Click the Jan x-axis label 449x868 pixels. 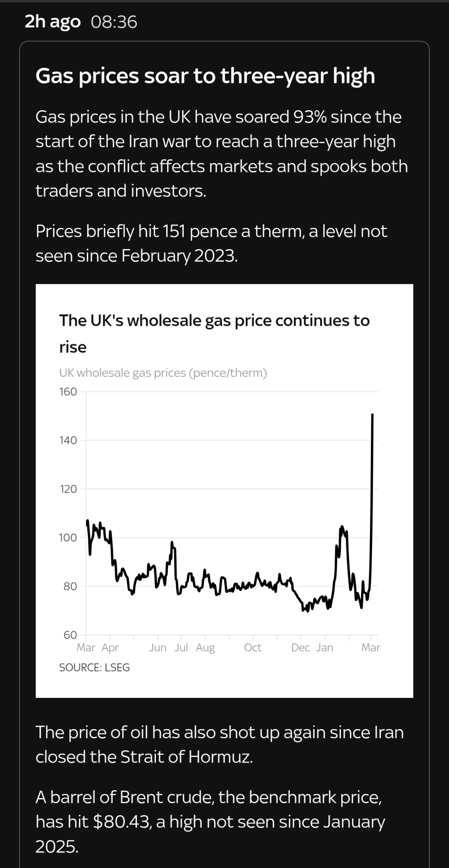(x=324, y=648)
